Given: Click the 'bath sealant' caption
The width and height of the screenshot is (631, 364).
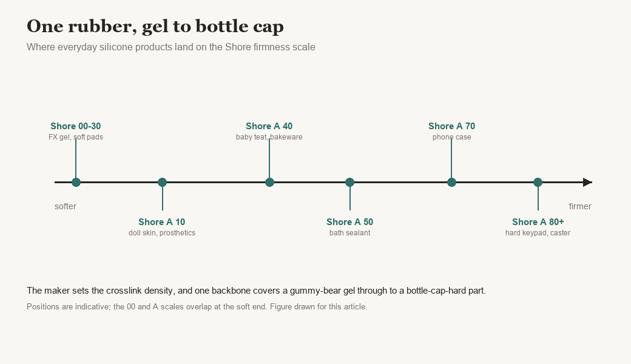Looking at the screenshot, I should coord(349,233).
